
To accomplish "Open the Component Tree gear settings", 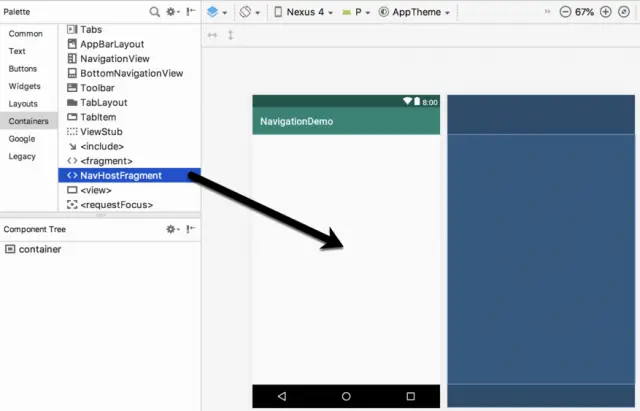I will click(172, 229).
